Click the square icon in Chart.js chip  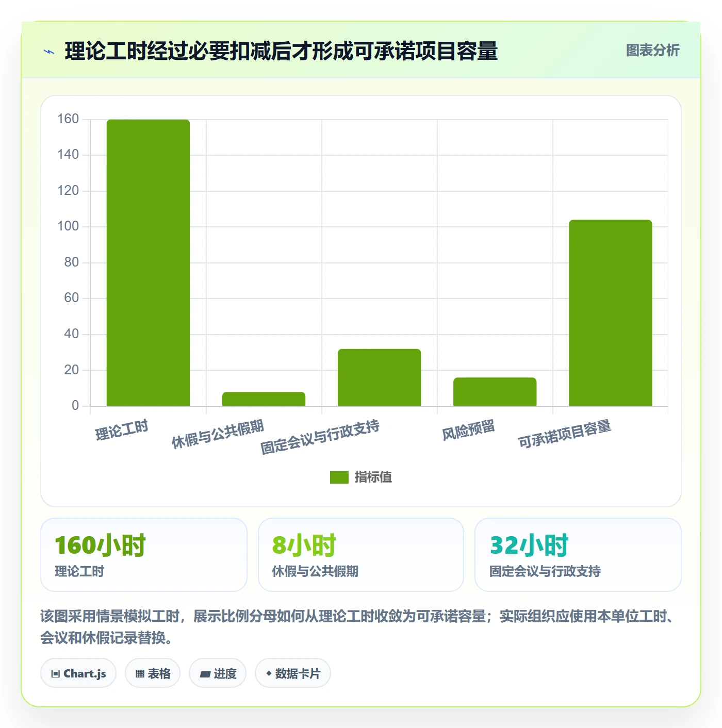pyautogui.click(x=56, y=674)
